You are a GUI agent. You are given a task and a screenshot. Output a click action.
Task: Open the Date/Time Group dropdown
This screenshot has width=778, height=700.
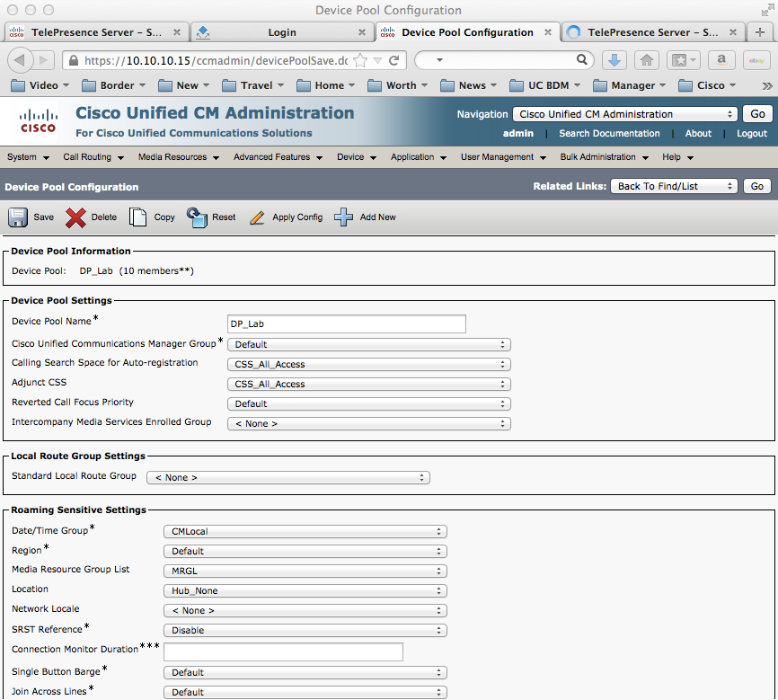pyautogui.click(x=305, y=532)
